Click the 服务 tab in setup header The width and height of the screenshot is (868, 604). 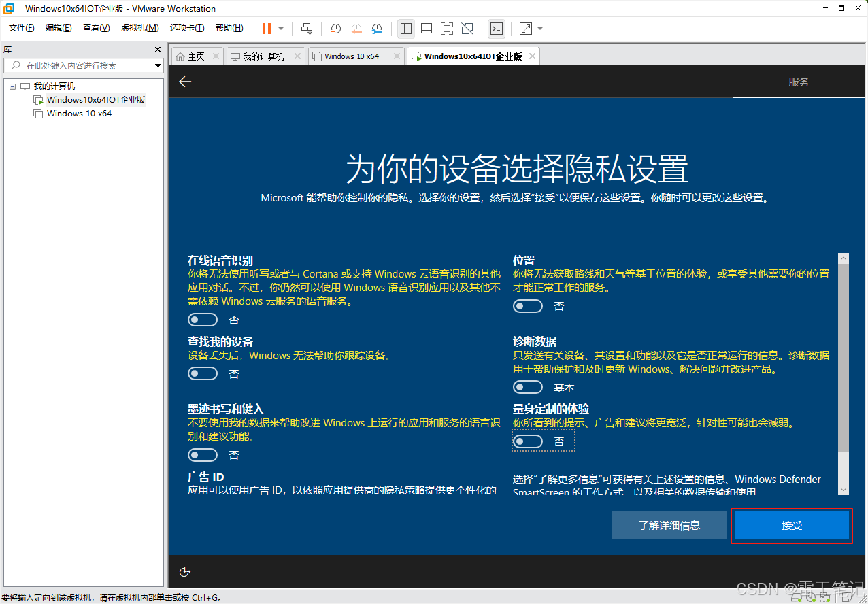click(x=799, y=82)
